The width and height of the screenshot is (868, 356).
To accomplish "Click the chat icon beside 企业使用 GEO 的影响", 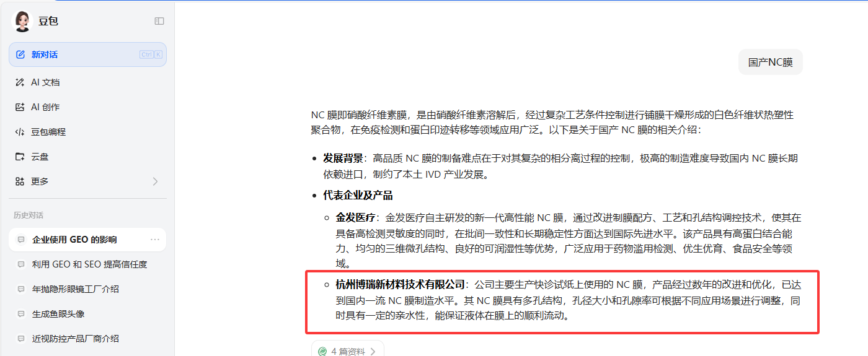I will [21, 240].
